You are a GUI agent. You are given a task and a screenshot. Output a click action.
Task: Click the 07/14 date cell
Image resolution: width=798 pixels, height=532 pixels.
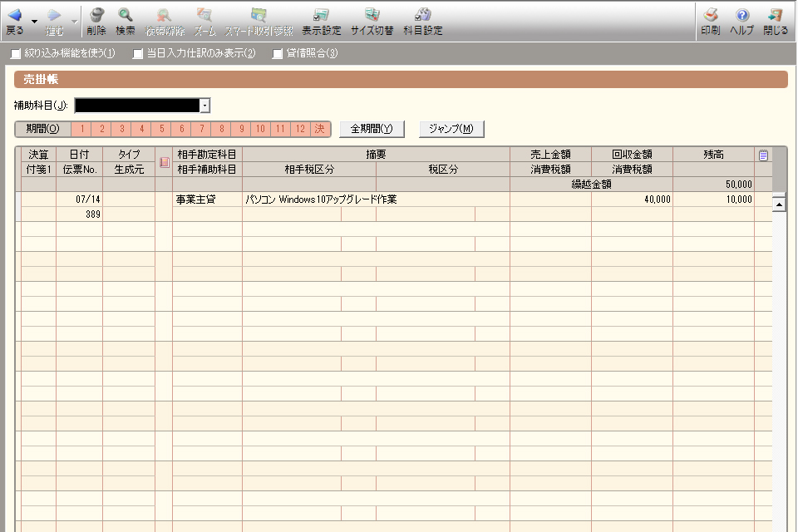click(x=80, y=199)
